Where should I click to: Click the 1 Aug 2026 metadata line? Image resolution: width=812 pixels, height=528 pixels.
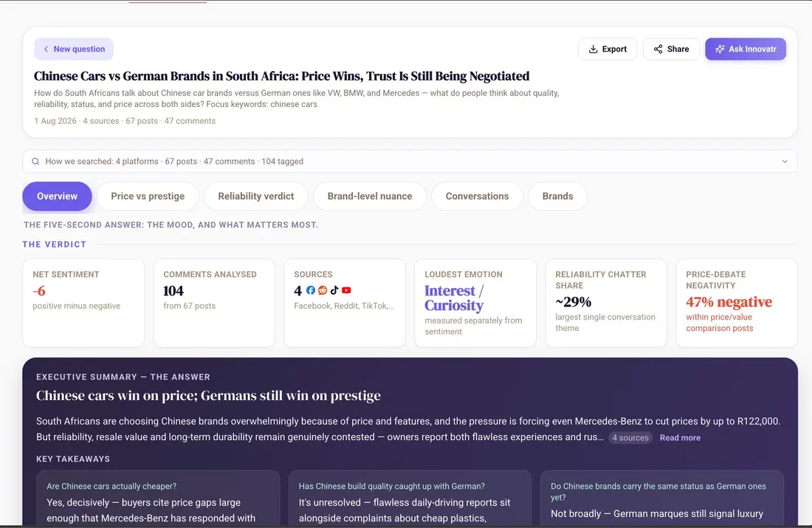(125, 120)
